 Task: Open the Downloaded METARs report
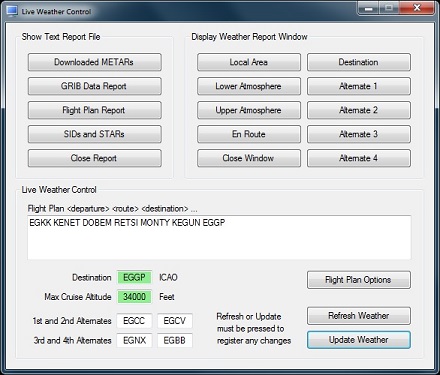click(x=95, y=62)
